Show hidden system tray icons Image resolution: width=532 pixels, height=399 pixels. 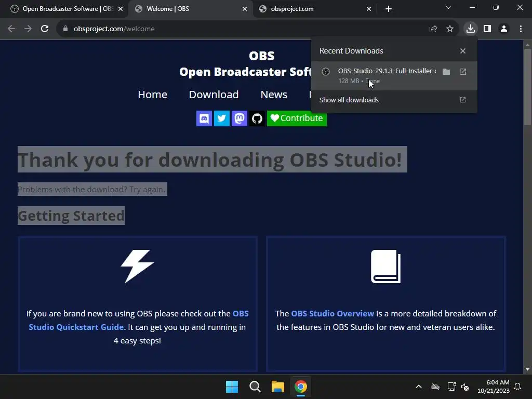[419, 387]
